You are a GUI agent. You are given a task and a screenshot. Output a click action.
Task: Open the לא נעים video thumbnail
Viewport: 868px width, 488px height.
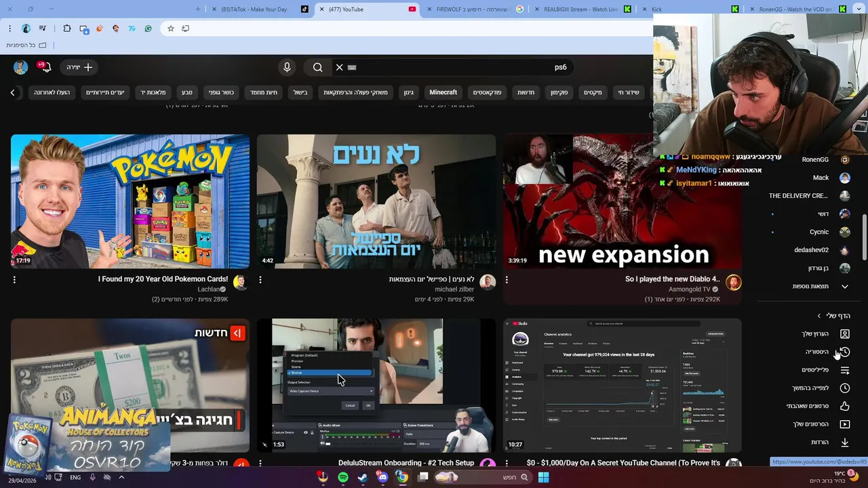pyautogui.click(x=376, y=201)
